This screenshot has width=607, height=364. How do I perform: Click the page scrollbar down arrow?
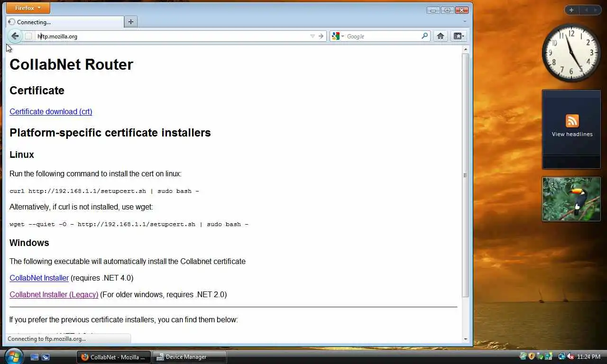pos(465,339)
